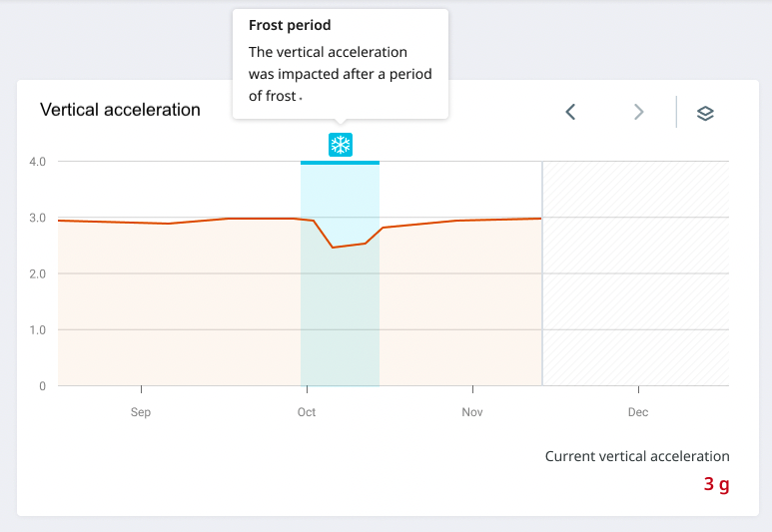The width and height of the screenshot is (772, 532).
Task: Click the Nov label on the x-axis
Action: pyautogui.click(x=472, y=412)
